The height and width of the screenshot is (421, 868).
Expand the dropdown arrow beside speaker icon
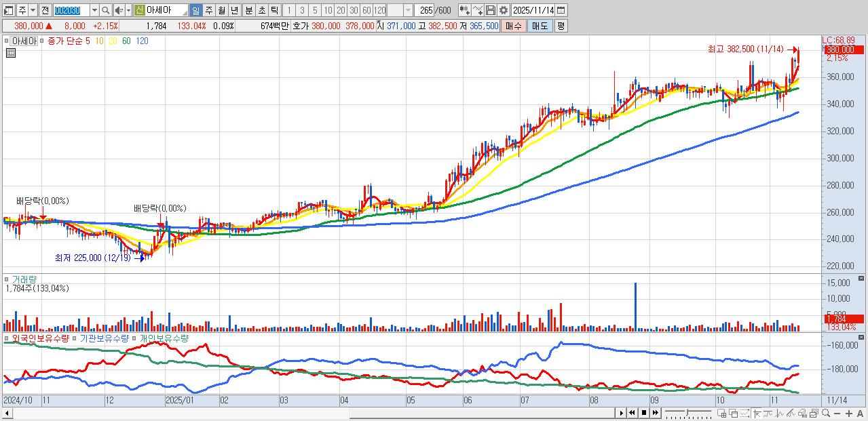tap(128, 10)
